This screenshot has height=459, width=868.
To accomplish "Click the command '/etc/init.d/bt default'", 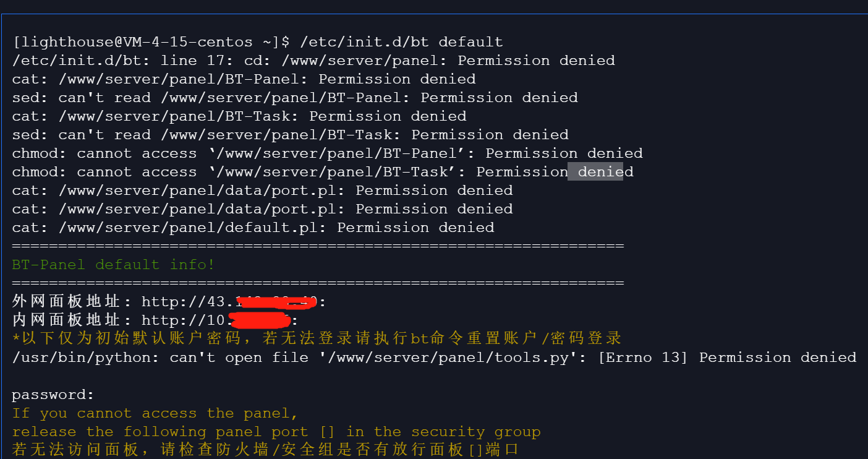I will pyautogui.click(x=401, y=42).
